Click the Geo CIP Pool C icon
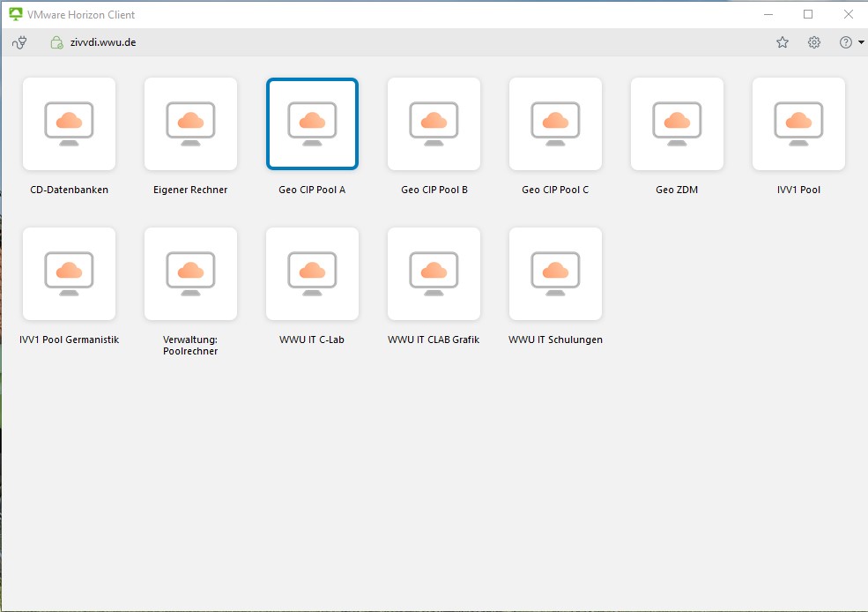Screen dimensions: 868x612 (x=555, y=123)
